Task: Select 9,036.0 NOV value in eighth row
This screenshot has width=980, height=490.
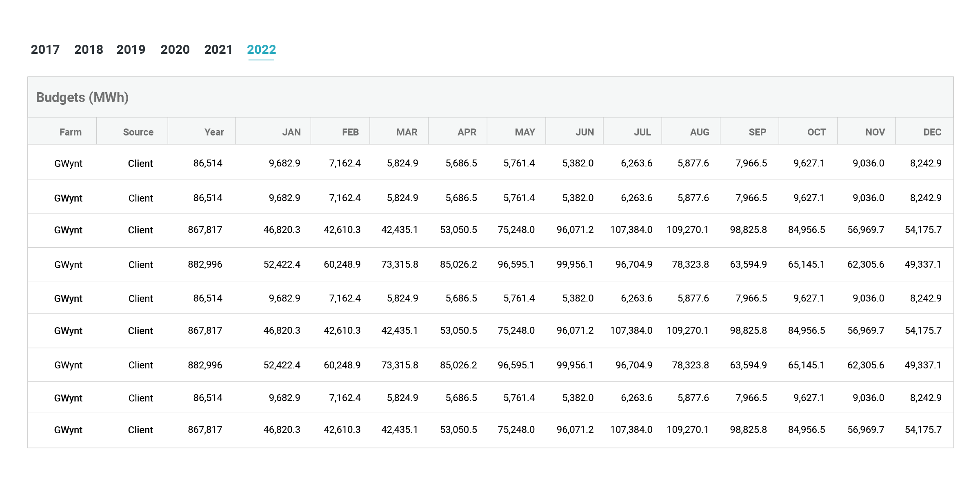Action: (868, 398)
